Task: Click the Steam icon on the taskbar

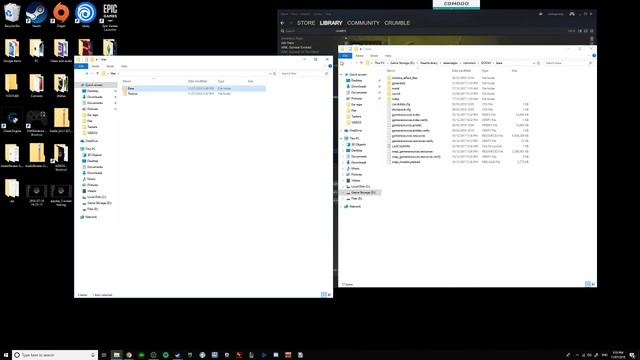Action: 178,355
